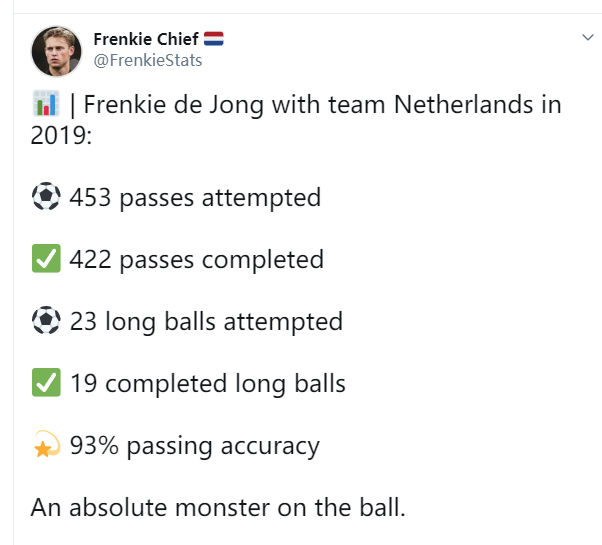Viewport: 602px width, 545px height.
Task: Click soccer ball icon beside 23 long balls
Action: (46, 320)
